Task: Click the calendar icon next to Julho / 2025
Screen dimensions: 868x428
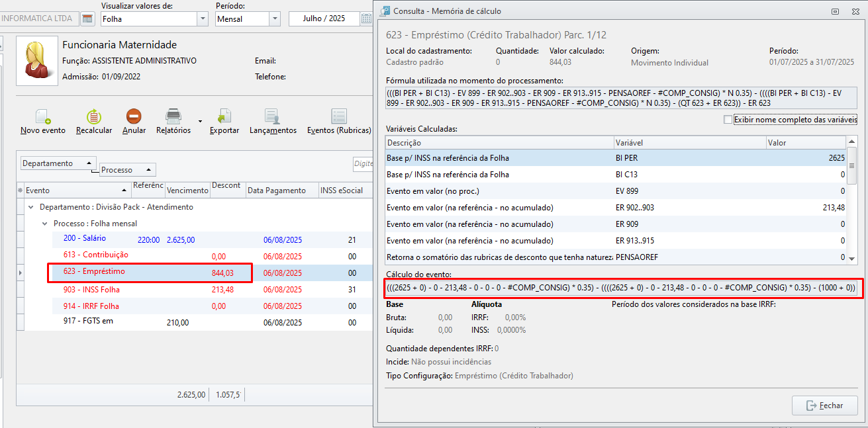Action: (366, 19)
